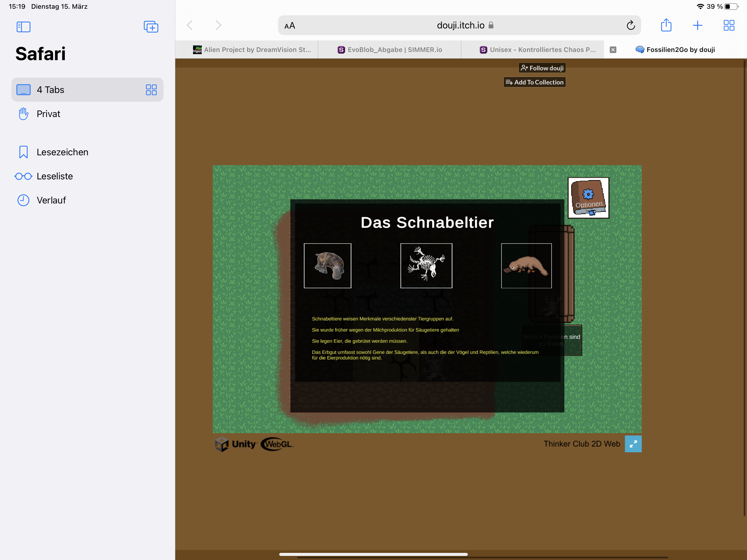Viewport: 747px width, 560px height.
Task: Add new tab with plus icon
Action: pos(697,25)
